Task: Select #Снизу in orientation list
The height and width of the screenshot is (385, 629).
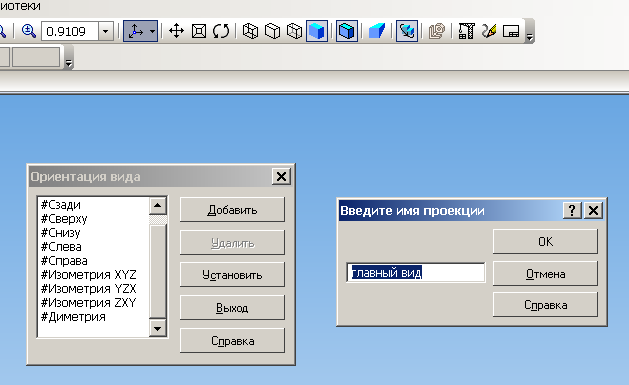Action: click(61, 233)
